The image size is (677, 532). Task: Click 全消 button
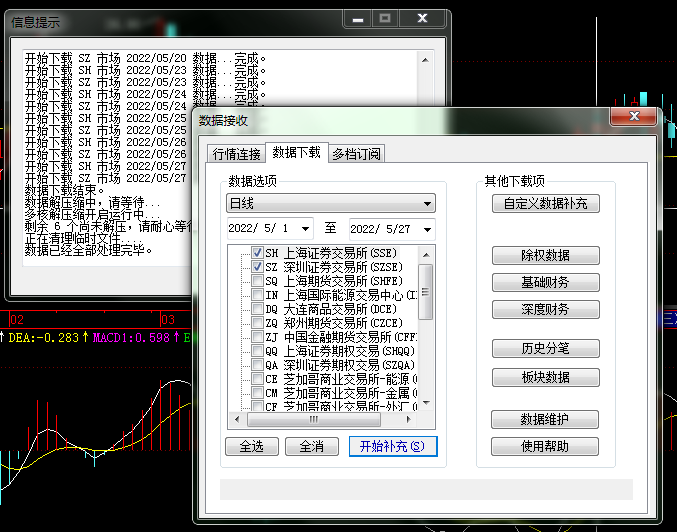[312, 446]
